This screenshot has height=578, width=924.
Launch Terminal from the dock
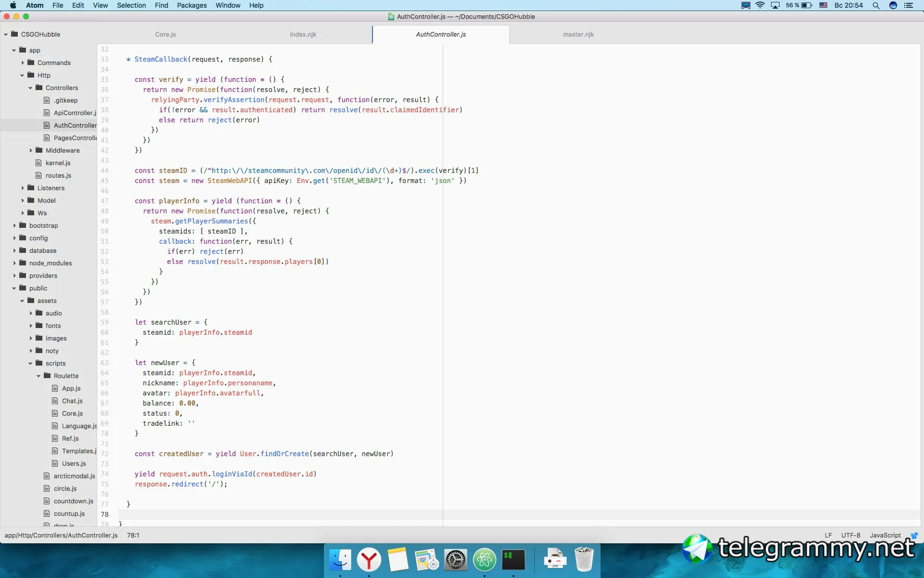pos(513,560)
